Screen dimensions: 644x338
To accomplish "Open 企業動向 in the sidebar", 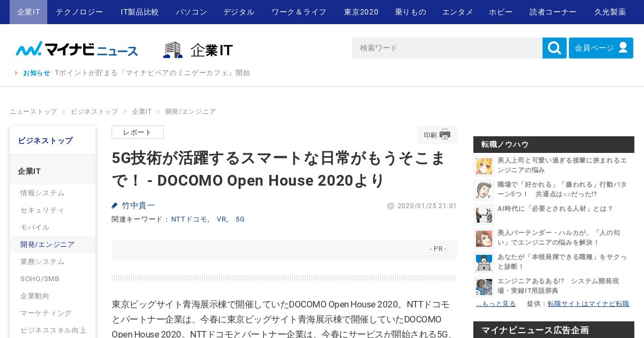I will 53,296.
